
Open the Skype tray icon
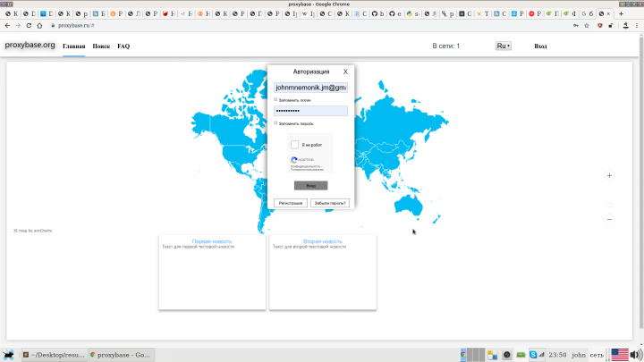533,355
